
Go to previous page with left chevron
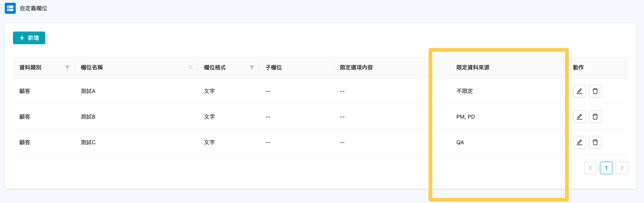(x=590, y=168)
